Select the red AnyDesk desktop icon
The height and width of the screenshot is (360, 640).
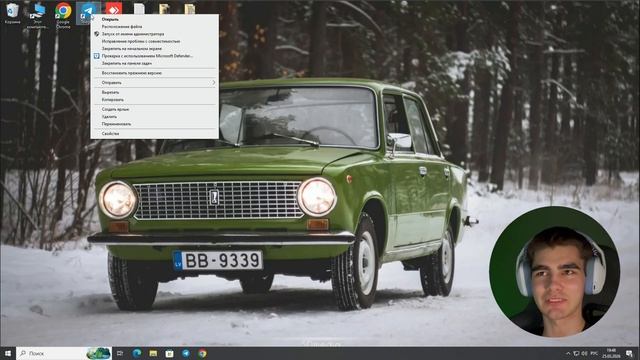pos(113,9)
